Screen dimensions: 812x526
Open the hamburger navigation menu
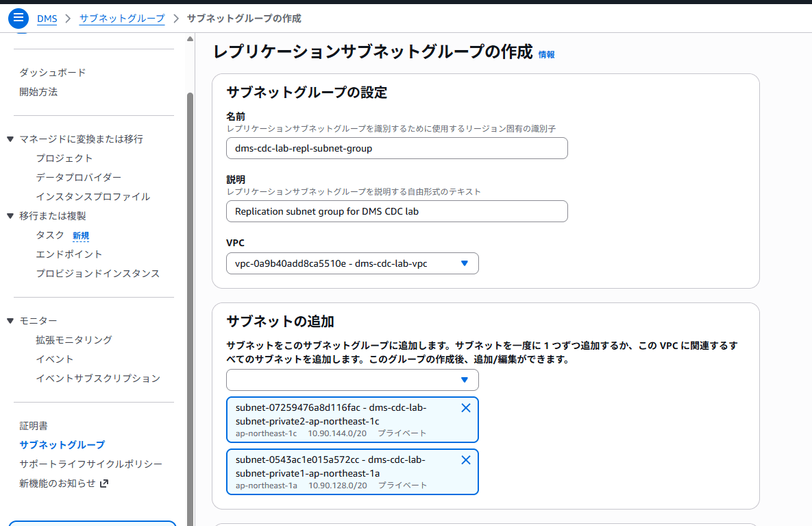[18, 18]
